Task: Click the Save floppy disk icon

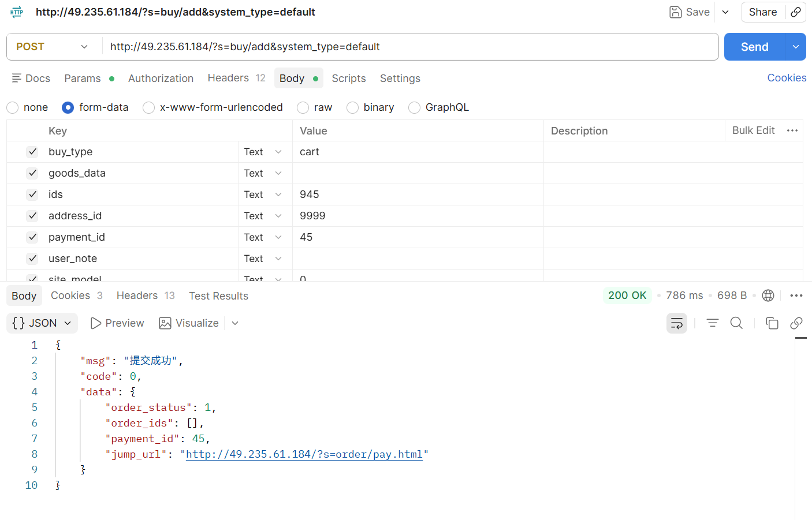Action: tap(675, 12)
